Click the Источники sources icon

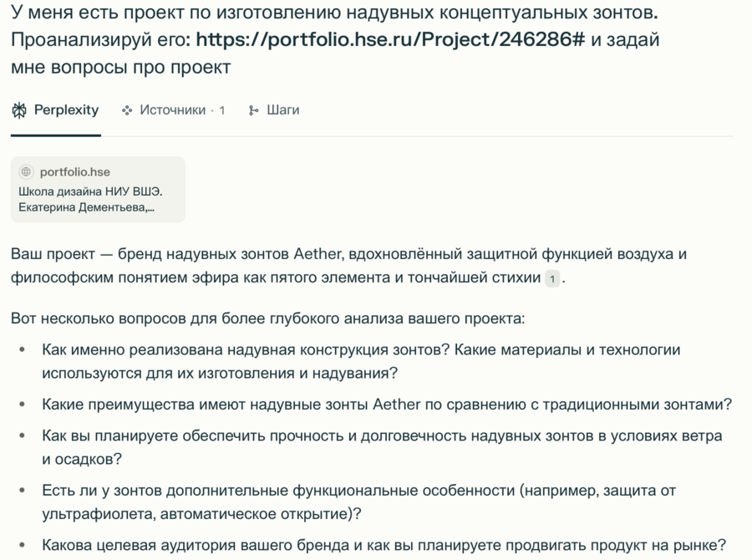coord(127,110)
